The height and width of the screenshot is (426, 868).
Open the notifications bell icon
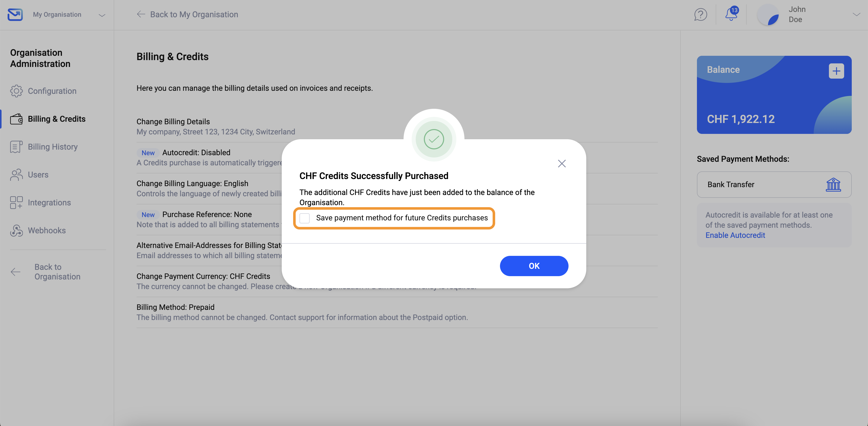click(x=731, y=14)
